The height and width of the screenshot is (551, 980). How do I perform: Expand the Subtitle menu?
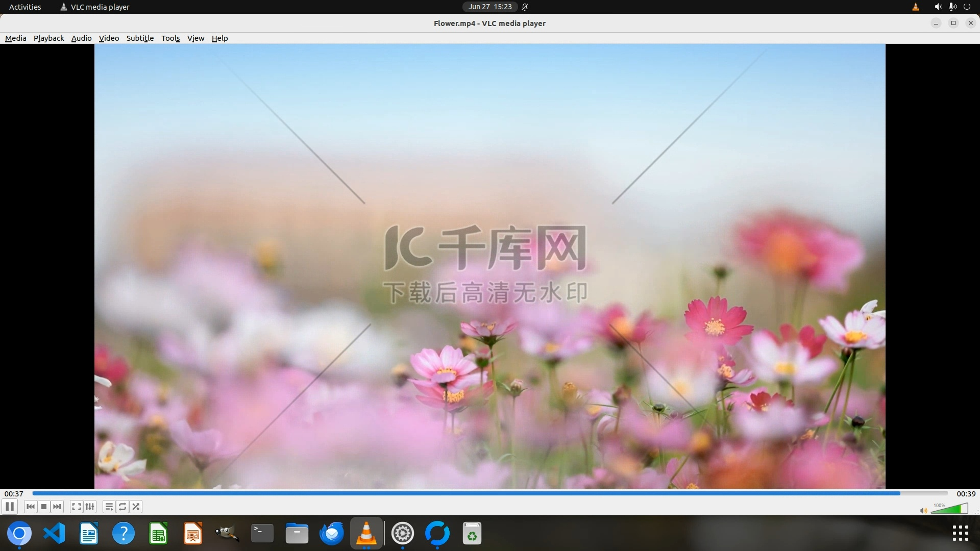140,38
